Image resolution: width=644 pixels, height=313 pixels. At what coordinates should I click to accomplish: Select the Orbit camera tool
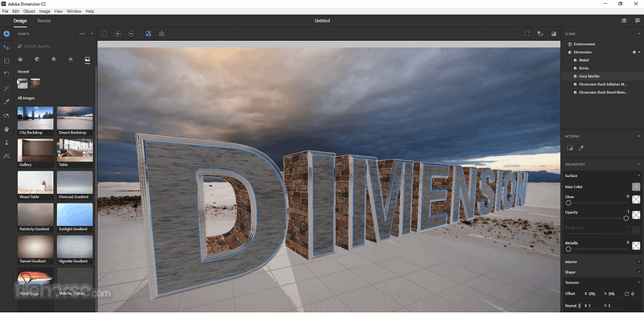[6, 116]
